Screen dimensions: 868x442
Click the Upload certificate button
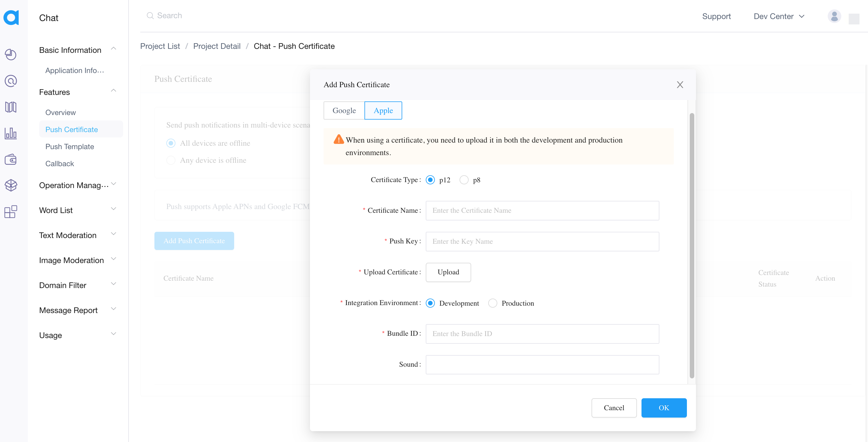[448, 272]
